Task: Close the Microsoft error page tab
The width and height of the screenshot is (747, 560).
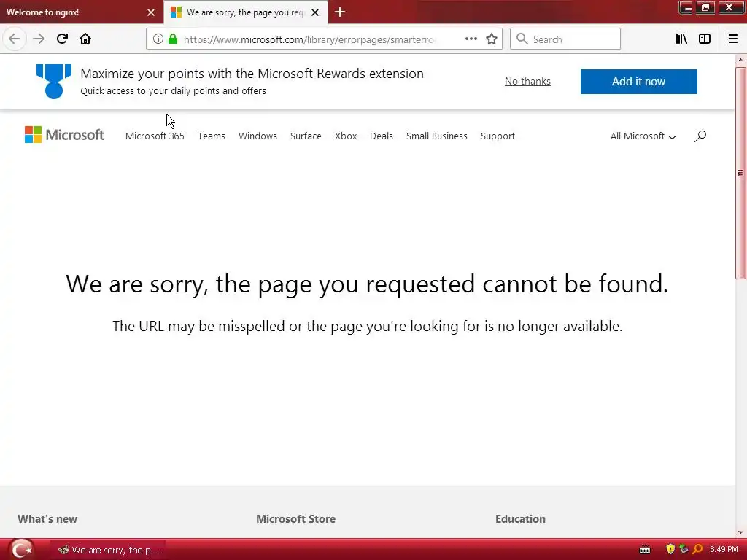Action: point(315,12)
